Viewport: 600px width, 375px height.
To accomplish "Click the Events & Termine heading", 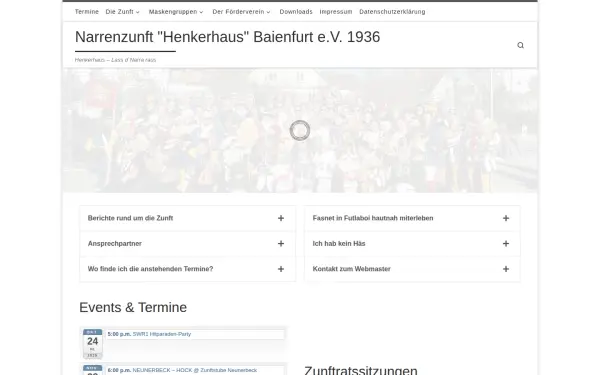I will click(x=133, y=307).
